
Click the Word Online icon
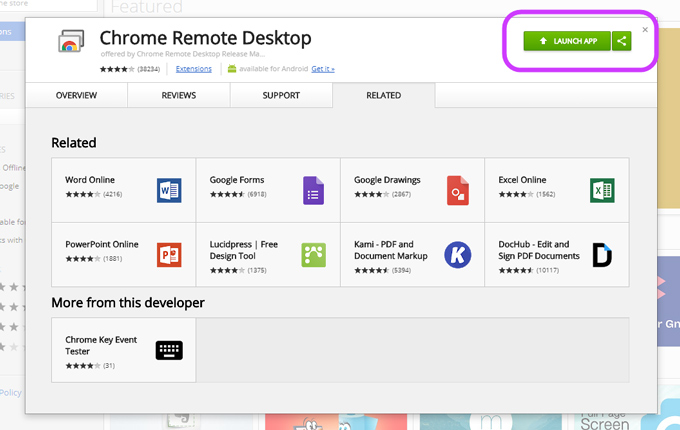pos(169,190)
